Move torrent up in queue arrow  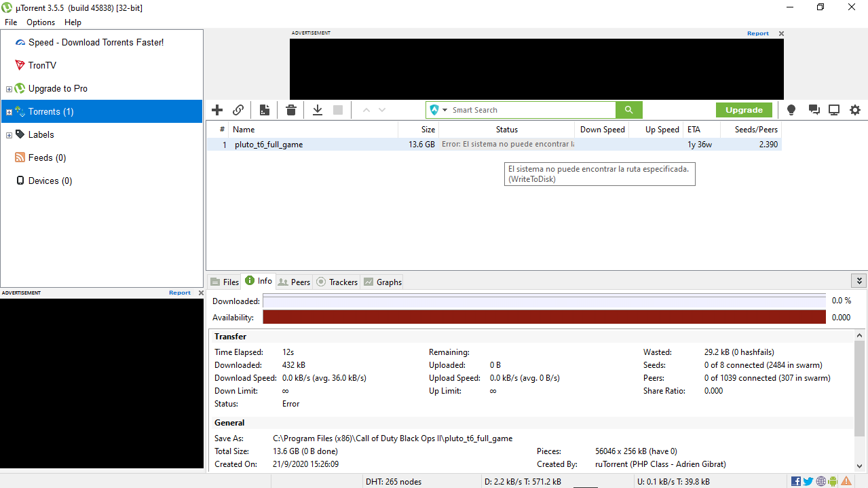[366, 110]
